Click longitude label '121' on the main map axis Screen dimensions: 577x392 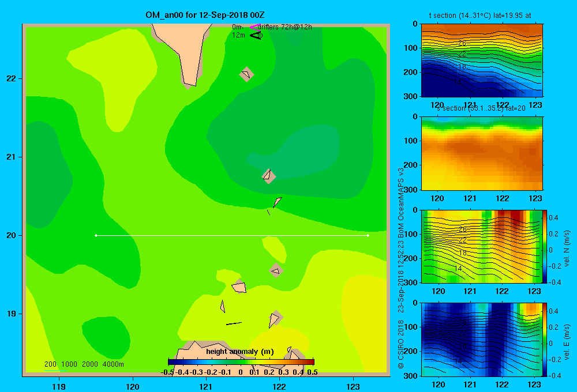(206, 386)
